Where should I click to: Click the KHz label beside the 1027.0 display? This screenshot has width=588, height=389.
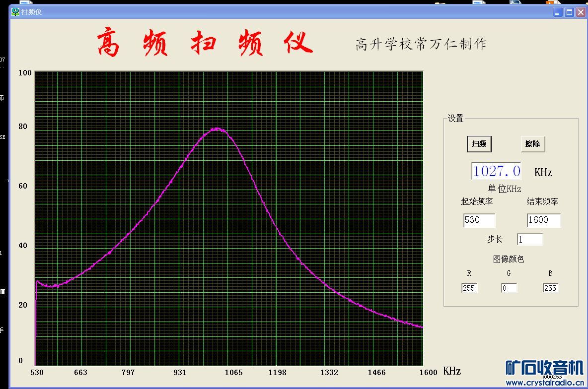tap(543, 172)
